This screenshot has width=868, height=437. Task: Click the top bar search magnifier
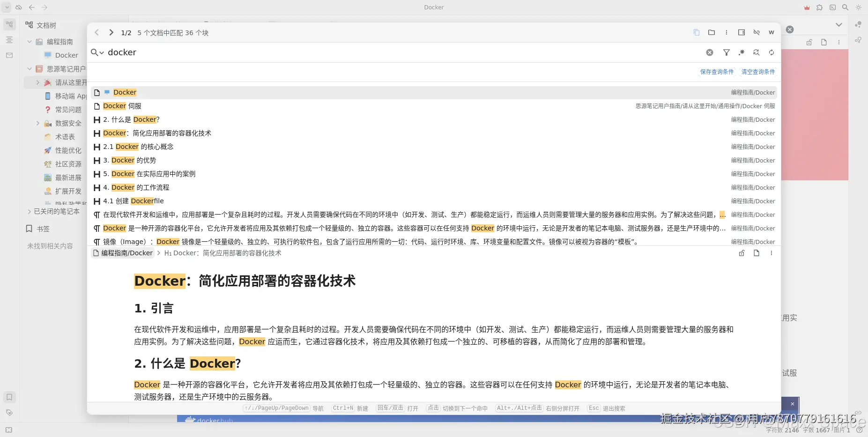pyautogui.click(x=845, y=7)
